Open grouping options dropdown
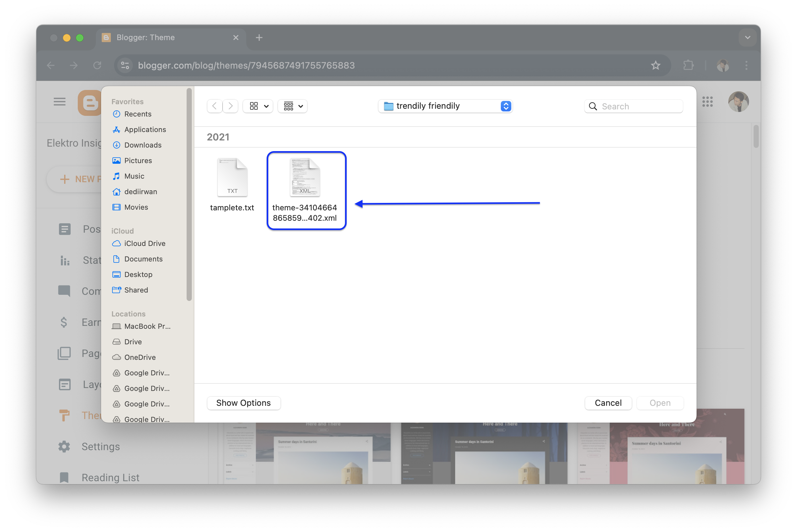This screenshot has width=797, height=532. click(x=293, y=106)
